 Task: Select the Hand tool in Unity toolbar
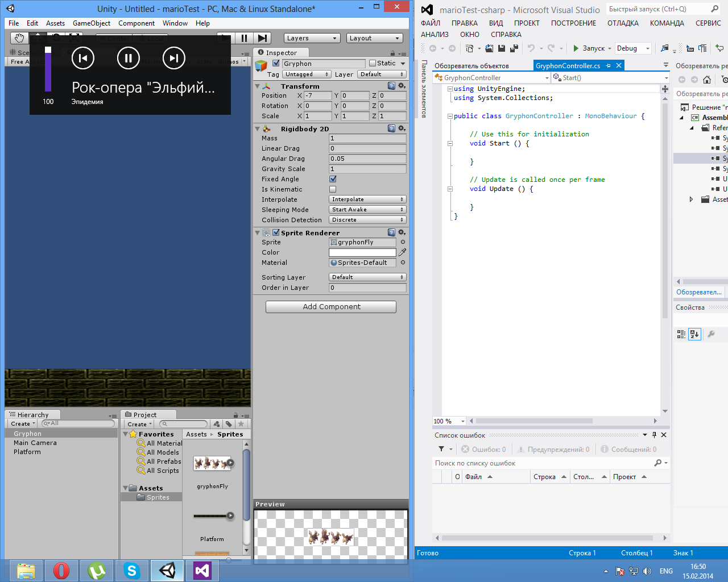(19, 38)
